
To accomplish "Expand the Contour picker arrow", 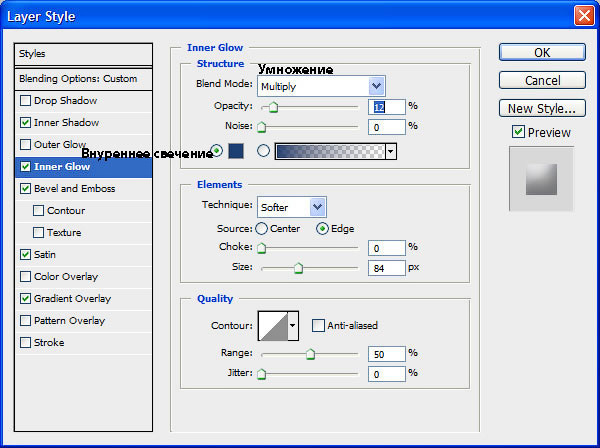I will click(293, 326).
